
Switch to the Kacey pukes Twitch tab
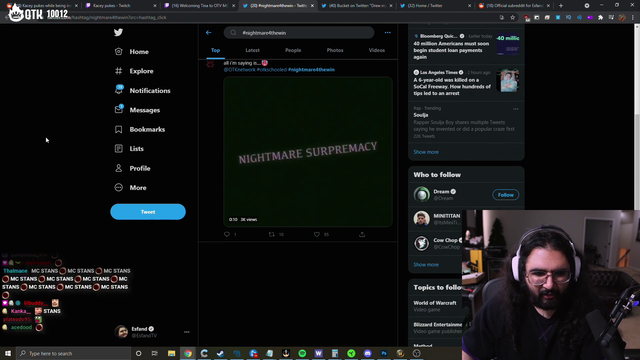coord(121,6)
